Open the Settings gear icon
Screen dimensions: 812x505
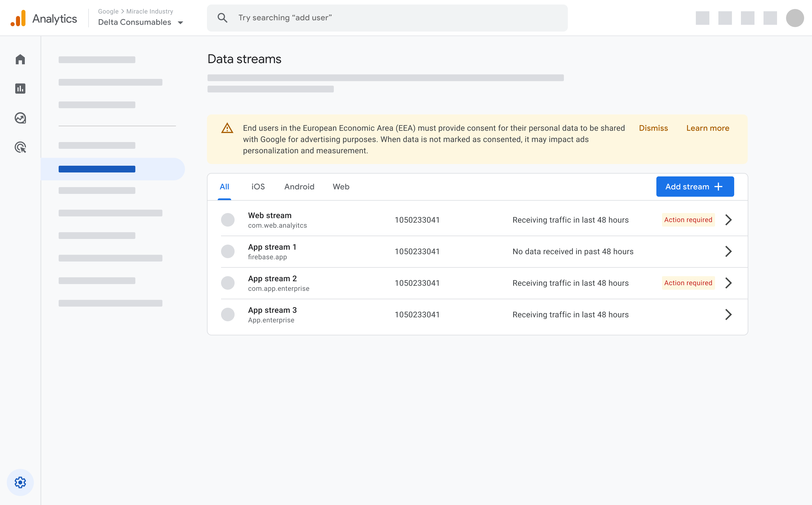click(x=20, y=482)
